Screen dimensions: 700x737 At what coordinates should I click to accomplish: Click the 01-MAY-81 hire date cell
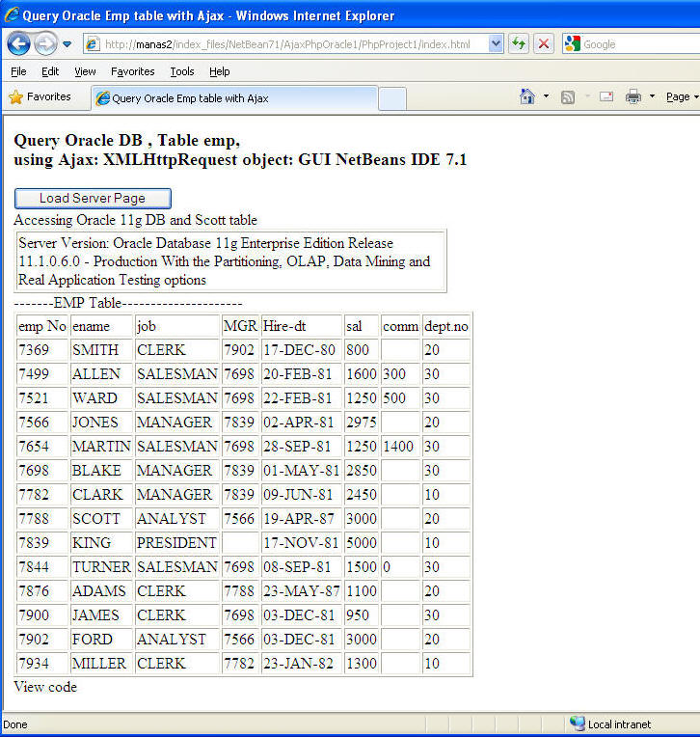(x=302, y=471)
